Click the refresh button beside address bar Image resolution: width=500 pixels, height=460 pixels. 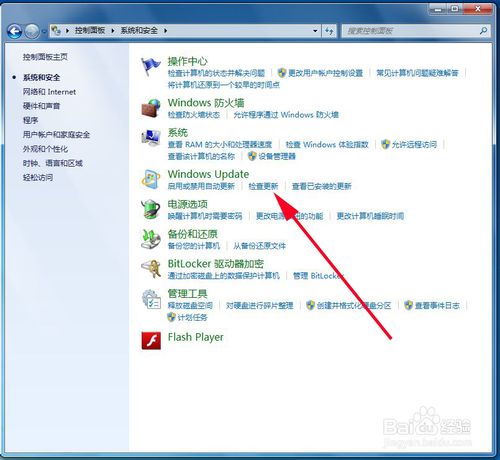coord(329,31)
